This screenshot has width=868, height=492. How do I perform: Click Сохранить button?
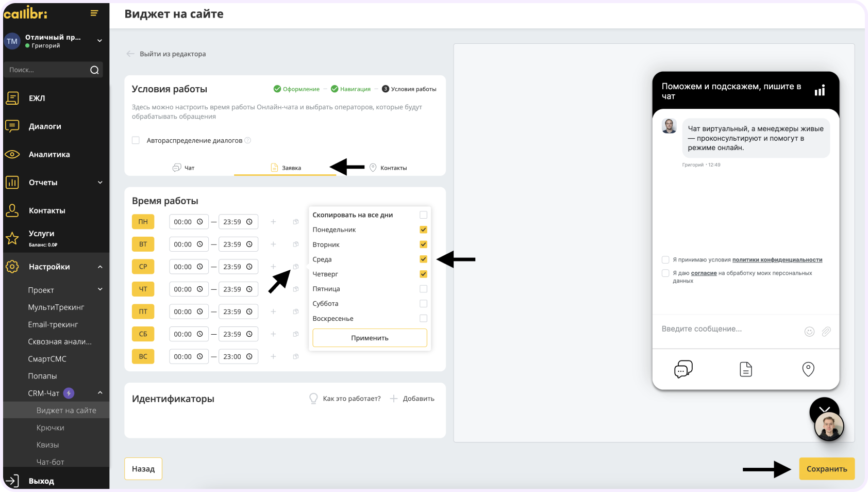827,469
